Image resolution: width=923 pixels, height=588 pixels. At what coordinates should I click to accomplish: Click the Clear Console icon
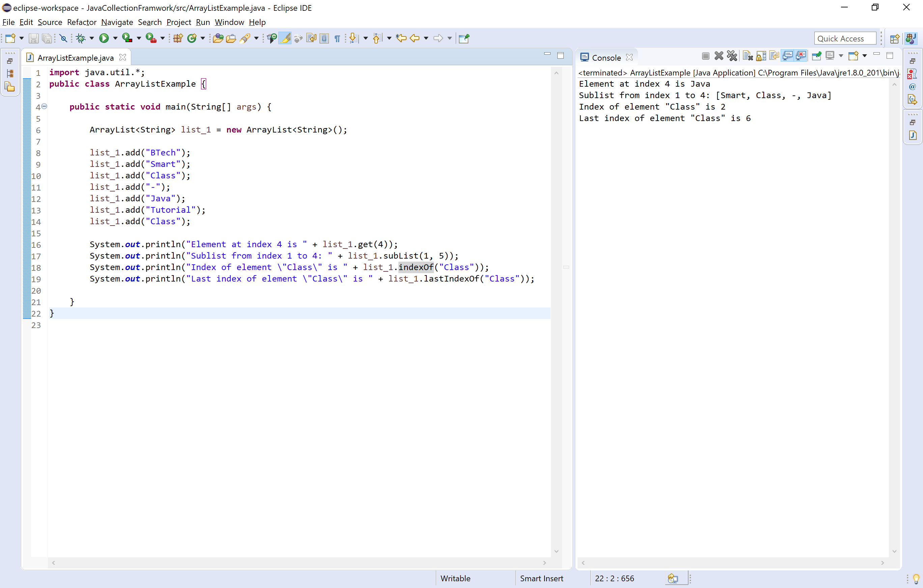pos(748,56)
